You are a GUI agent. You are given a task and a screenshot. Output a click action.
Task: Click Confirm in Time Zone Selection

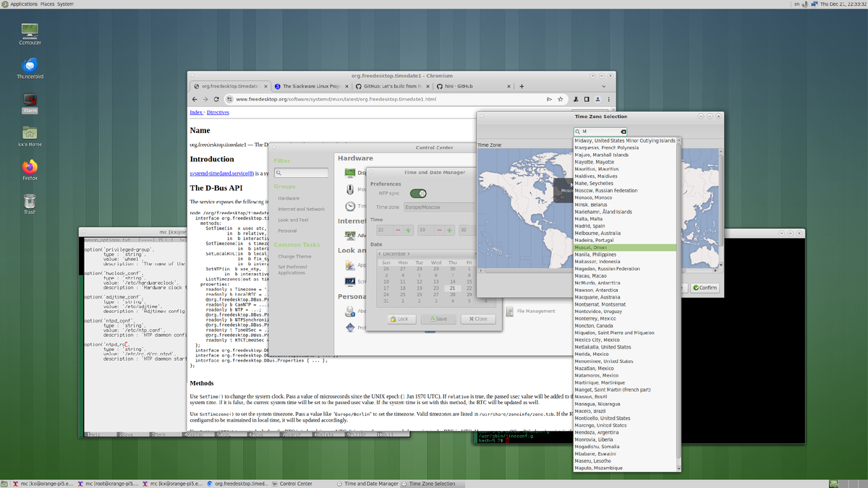tap(705, 288)
